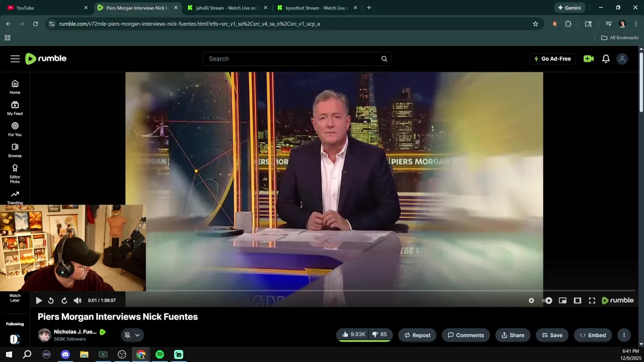Open File Explorer from the taskbar

pos(84,354)
